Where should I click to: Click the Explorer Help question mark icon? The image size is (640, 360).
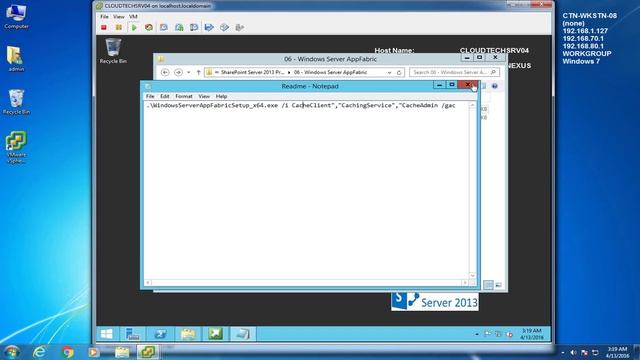pyautogui.click(x=495, y=86)
